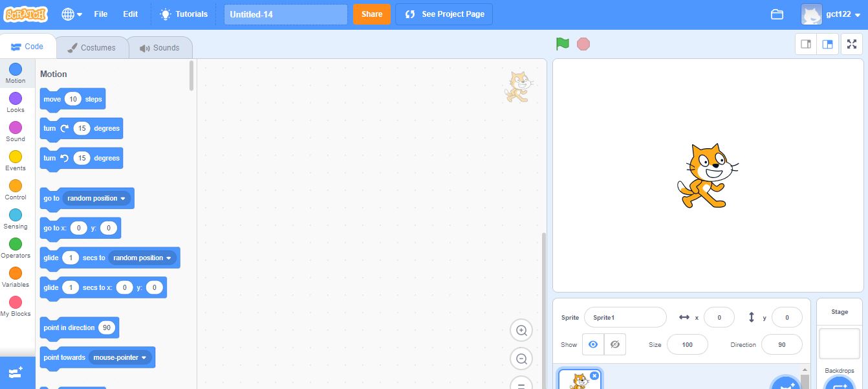Click the project title field Untitled-14
Image resolution: width=868 pixels, height=389 pixels.
(x=286, y=14)
